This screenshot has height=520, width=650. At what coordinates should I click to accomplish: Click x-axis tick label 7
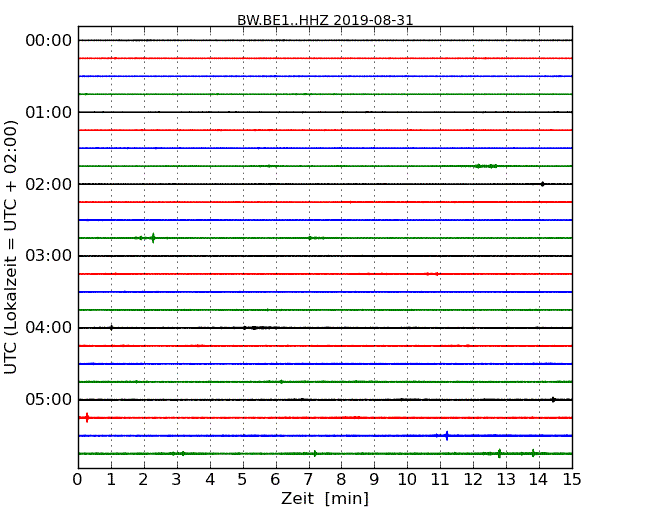(x=308, y=480)
